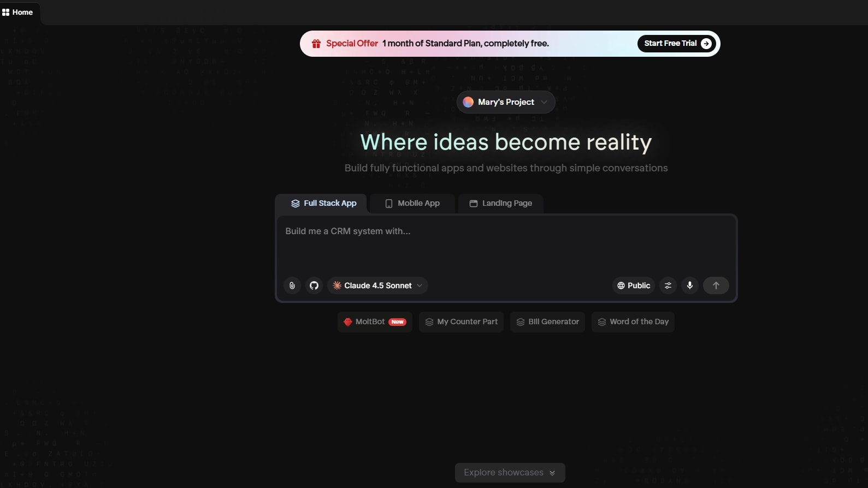Choose the My Counter Part suggestion
The height and width of the screenshot is (488, 868).
coord(462,322)
